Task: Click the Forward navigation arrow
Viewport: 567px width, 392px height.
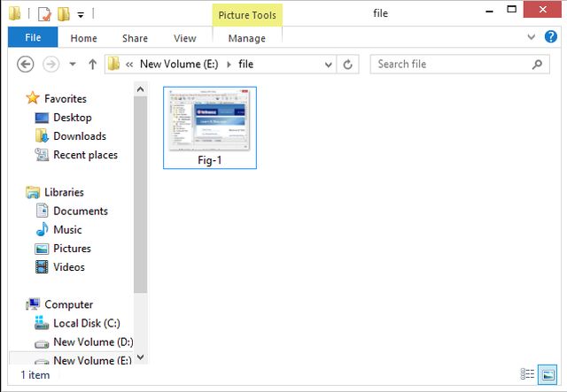Action: [x=51, y=65]
